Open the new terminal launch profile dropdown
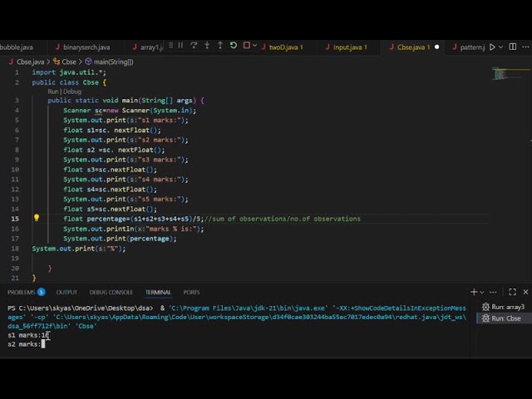Image resolution: width=532 pixels, height=399 pixels. click(x=482, y=292)
